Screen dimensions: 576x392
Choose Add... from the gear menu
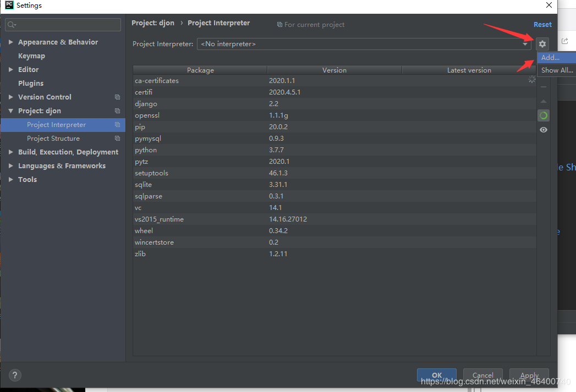point(550,58)
